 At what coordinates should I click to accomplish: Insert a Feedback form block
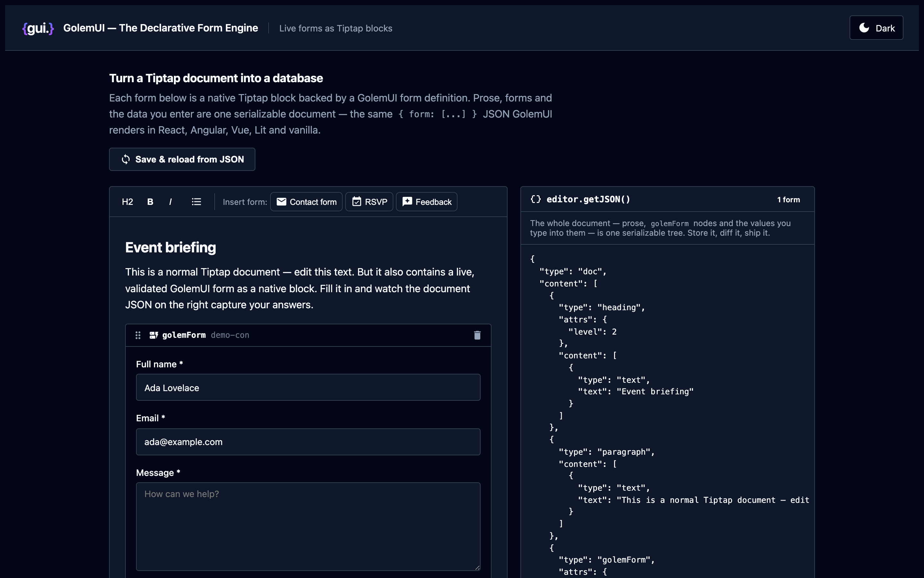point(426,202)
